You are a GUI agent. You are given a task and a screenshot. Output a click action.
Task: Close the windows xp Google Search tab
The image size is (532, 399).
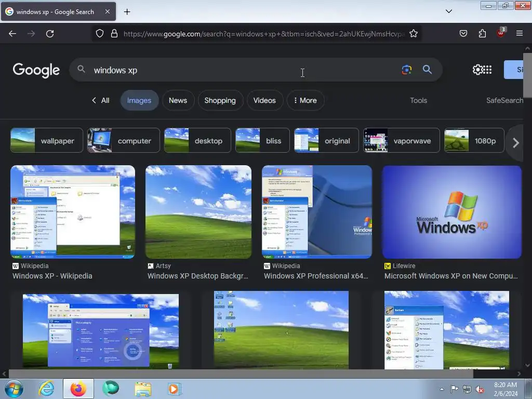click(x=107, y=11)
